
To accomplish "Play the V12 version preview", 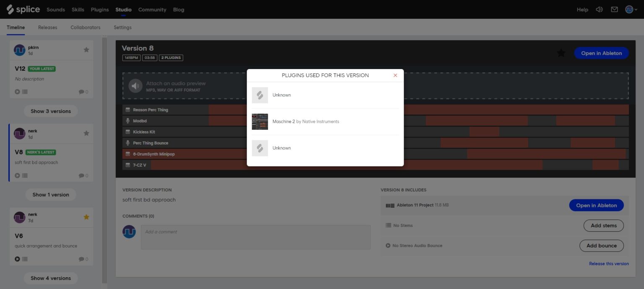I will pos(18,92).
